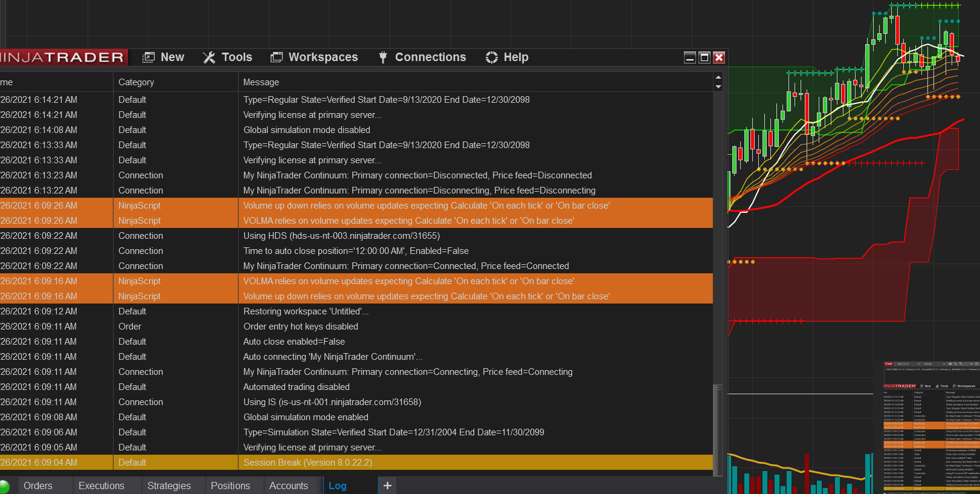The image size is (980, 494).
Task: Select the 'Auto close enabled=False' message
Action: click(294, 342)
